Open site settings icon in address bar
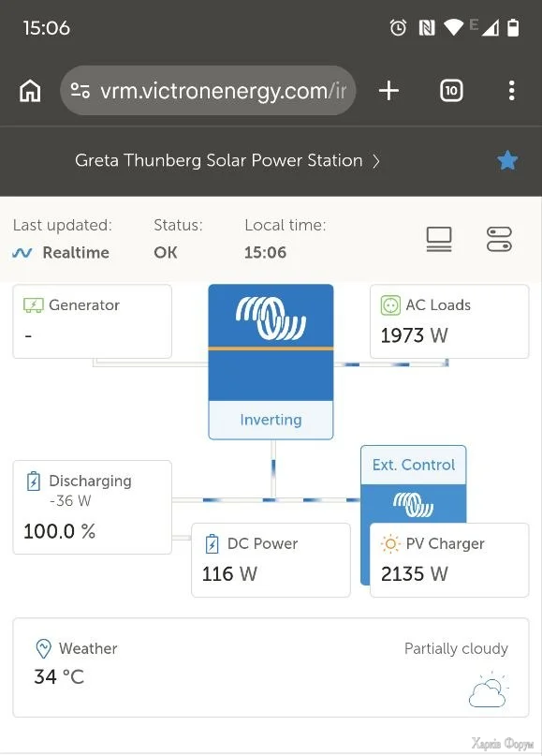The height and width of the screenshot is (756, 542). tap(80, 90)
